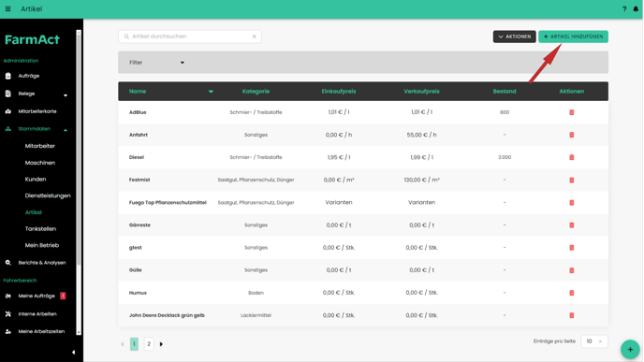Open the gtest article row

[x=363, y=248]
